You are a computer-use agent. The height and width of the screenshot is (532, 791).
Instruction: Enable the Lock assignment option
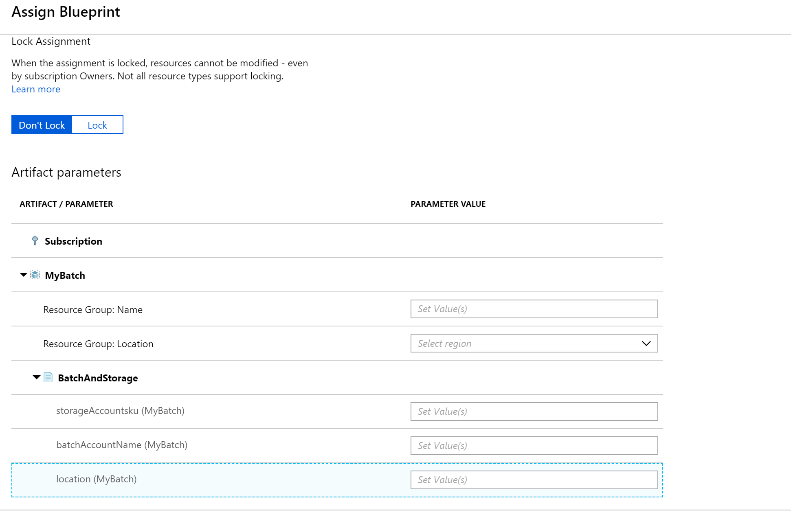(96, 125)
